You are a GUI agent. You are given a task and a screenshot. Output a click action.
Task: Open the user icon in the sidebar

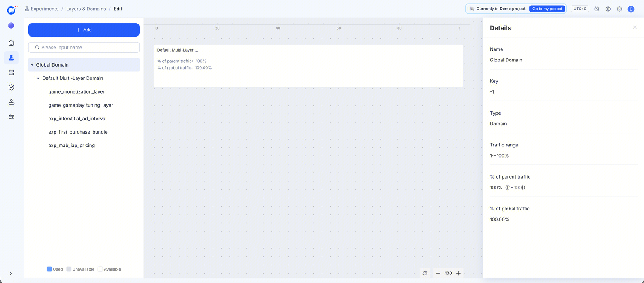(x=11, y=102)
